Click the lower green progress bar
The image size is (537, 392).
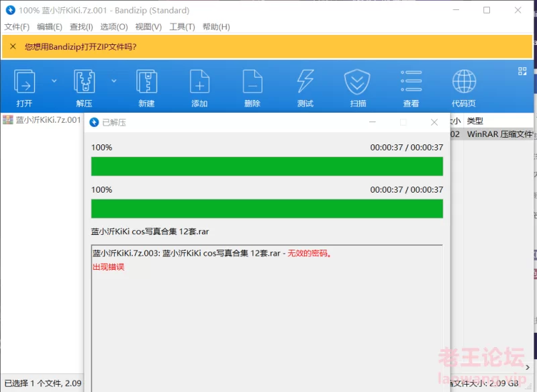coord(267,209)
